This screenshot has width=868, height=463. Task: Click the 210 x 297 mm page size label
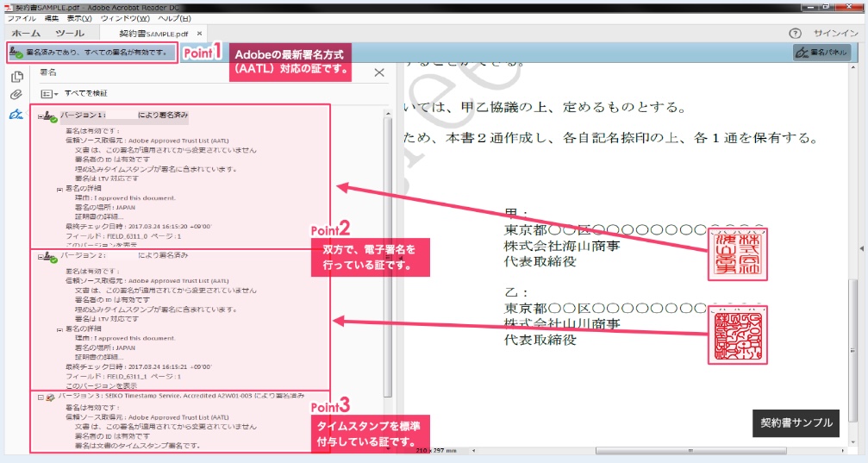[x=436, y=451]
